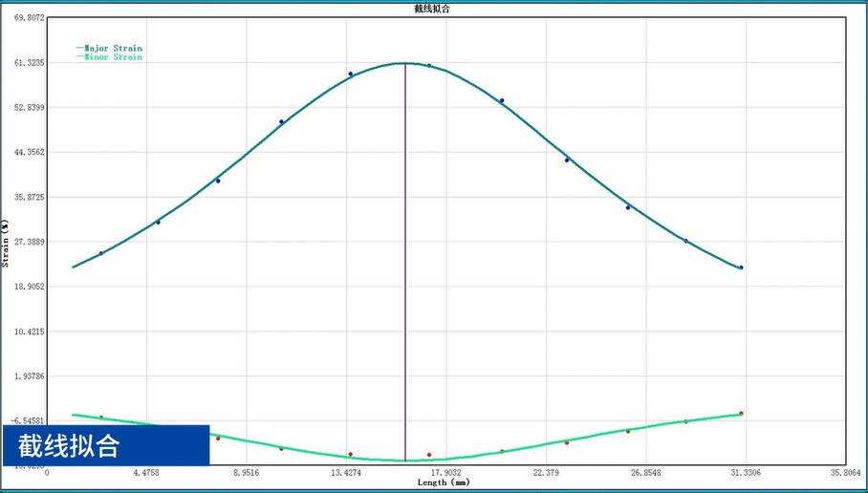Click the 35.8064 x-axis tick label
The height and width of the screenshot is (493, 868).
[x=845, y=472]
